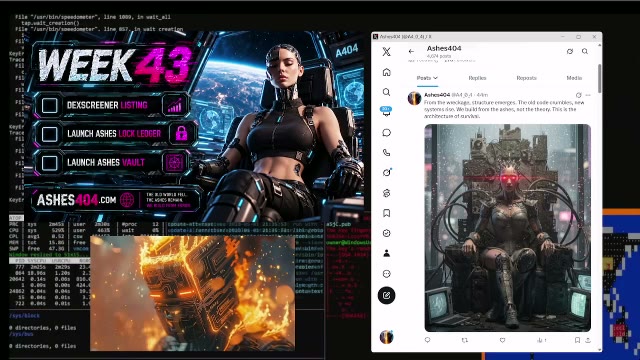
Task: Search this profile with the header magnifier
Action: tap(585, 51)
